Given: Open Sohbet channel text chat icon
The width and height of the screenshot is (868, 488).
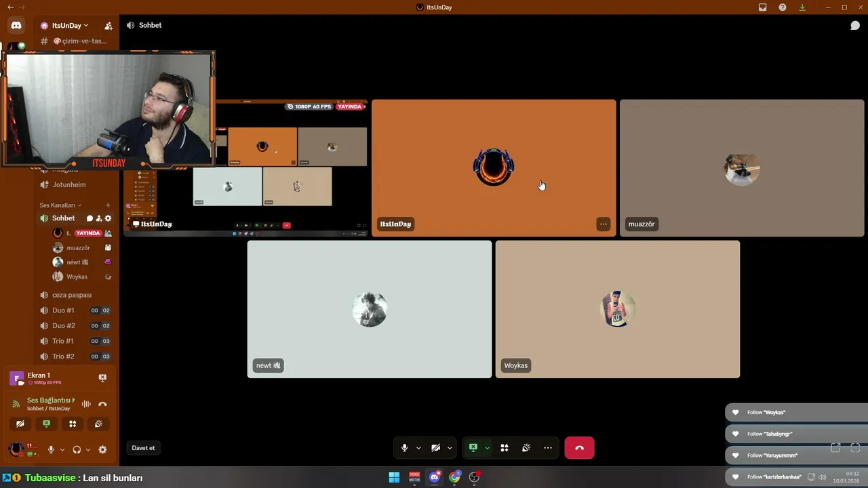Looking at the screenshot, I should pyautogui.click(x=90, y=218).
